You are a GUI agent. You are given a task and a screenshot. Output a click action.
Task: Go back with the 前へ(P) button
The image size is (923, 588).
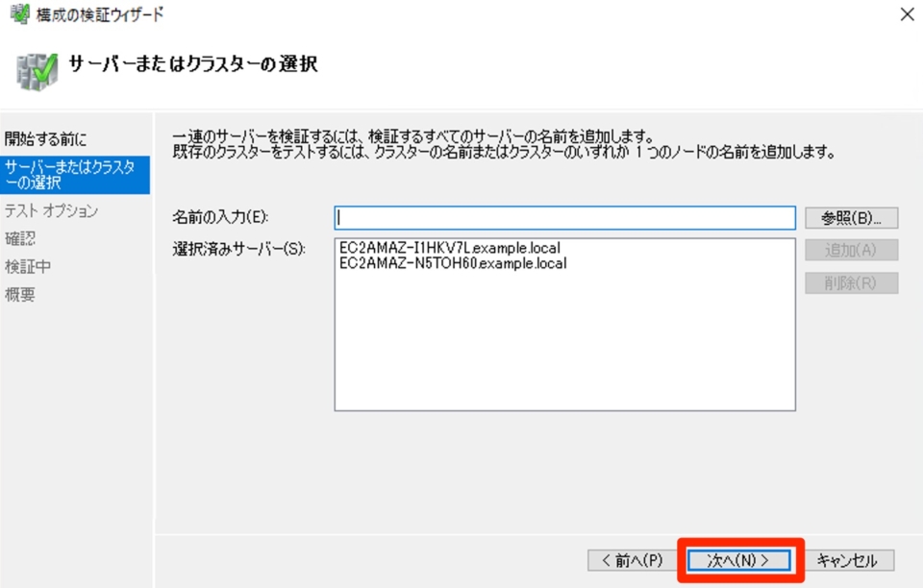pyautogui.click(x=633, y=560)
